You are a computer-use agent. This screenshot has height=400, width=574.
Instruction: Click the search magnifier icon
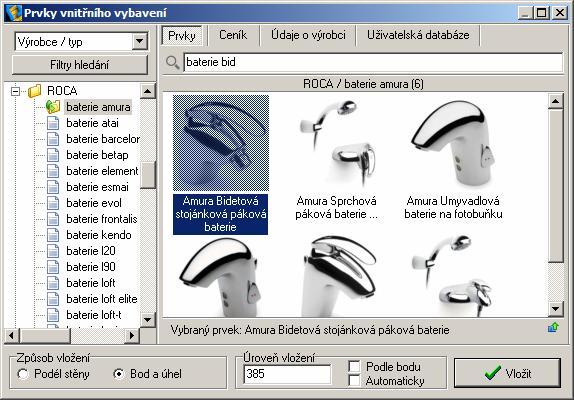coord(172,63)
